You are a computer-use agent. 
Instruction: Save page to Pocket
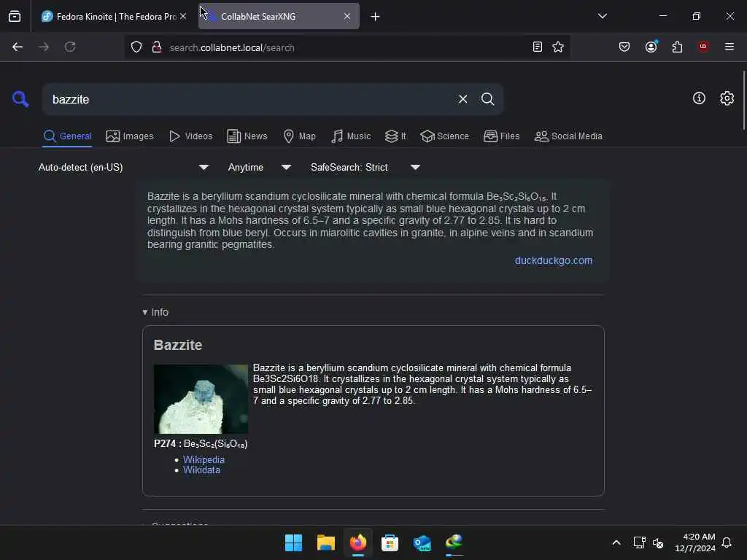click(x=624, y=47)
